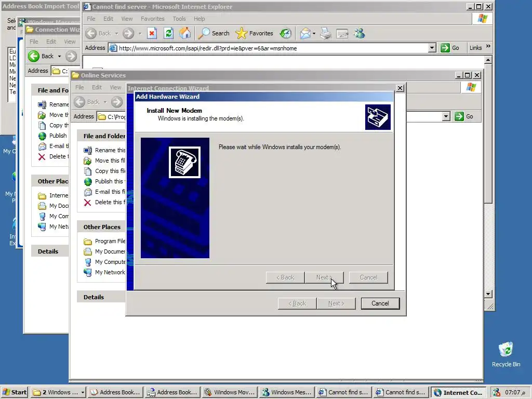Expand Links toolbar chevron

(x=488, y=46)
